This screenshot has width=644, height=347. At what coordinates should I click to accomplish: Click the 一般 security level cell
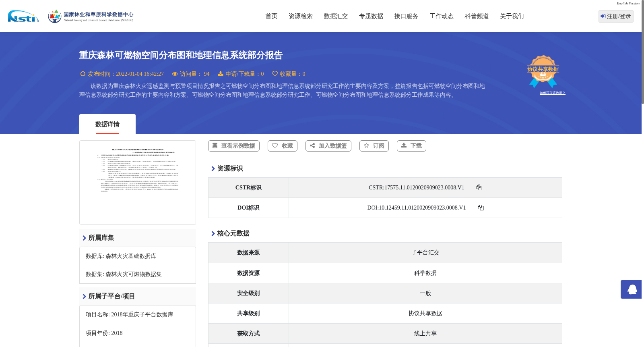click(x=425, y=293)
